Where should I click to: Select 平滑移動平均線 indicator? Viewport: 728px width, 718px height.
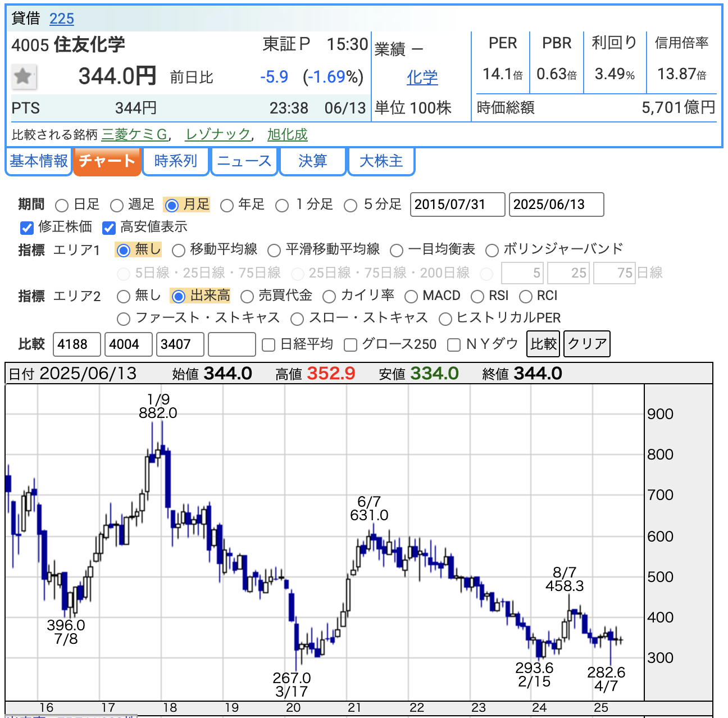click(274, 250)
